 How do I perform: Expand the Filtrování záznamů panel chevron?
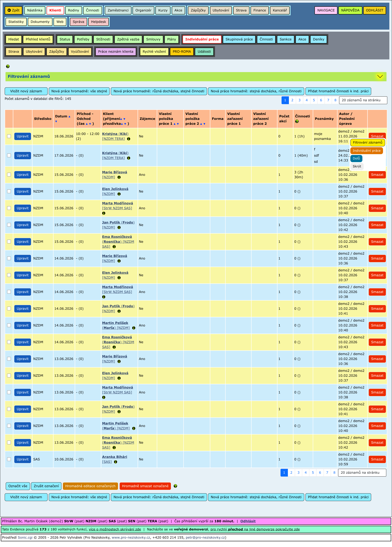(380, 76)
